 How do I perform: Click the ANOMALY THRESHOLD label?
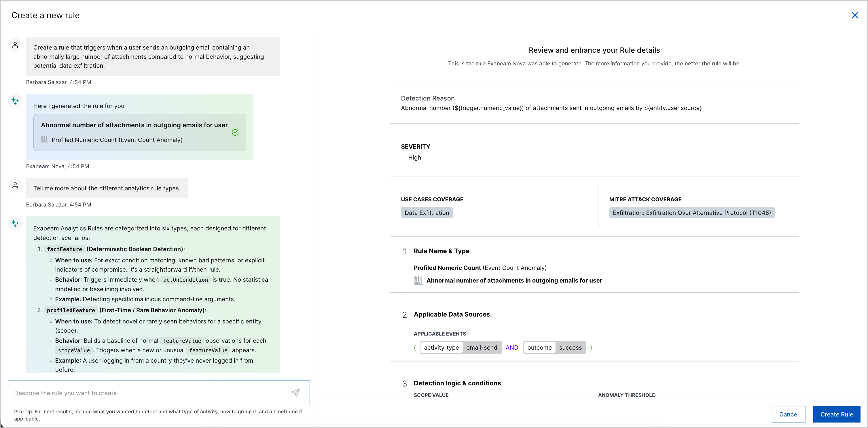626,395
